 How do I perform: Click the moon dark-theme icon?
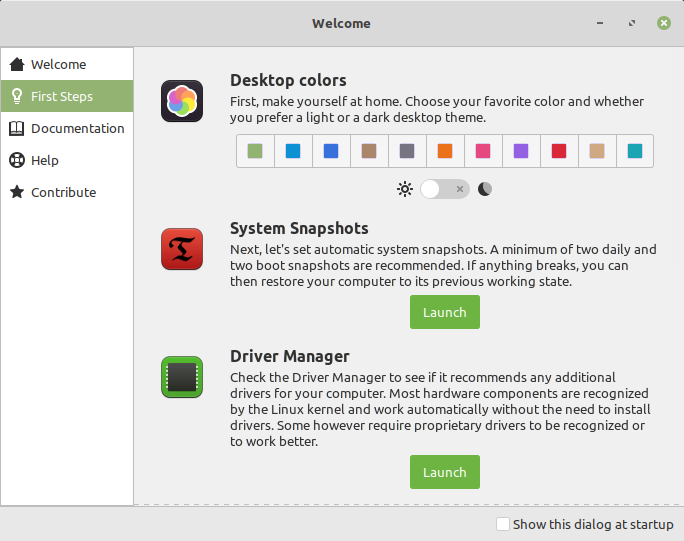485,188
